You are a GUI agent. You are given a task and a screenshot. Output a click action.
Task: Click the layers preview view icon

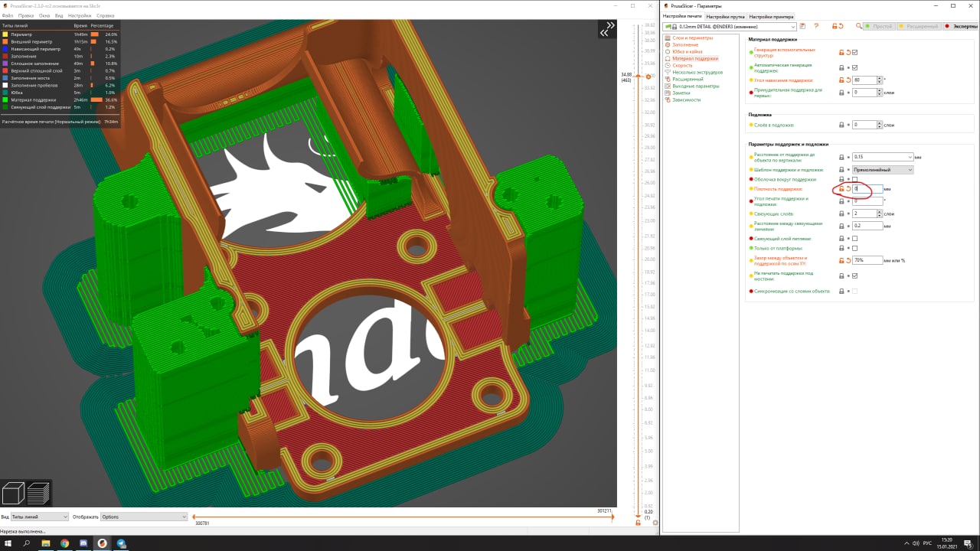click(x=38, y=493)
